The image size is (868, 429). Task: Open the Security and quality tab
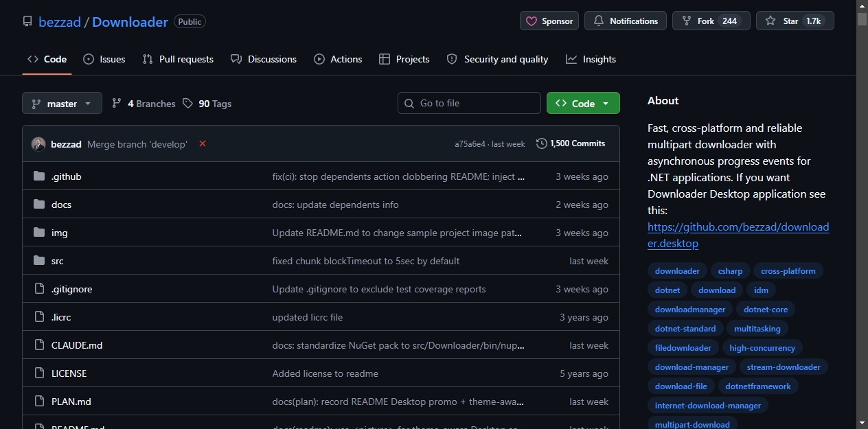click(498, 59)
